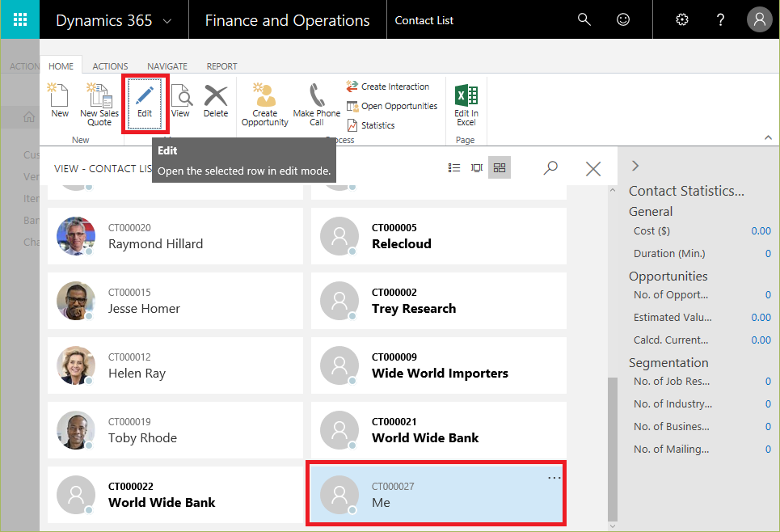
Task: Open the settings gear icon
Action: 682,19
